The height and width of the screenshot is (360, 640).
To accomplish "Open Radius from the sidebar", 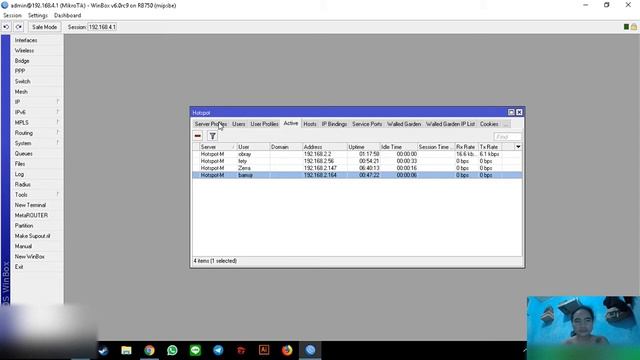I will (22, 184).
